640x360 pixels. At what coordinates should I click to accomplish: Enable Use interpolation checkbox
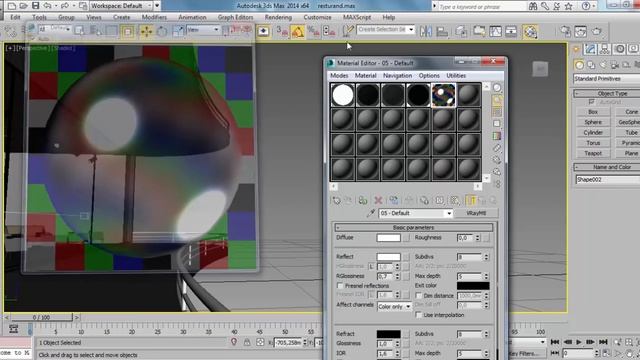click(418, 315)
